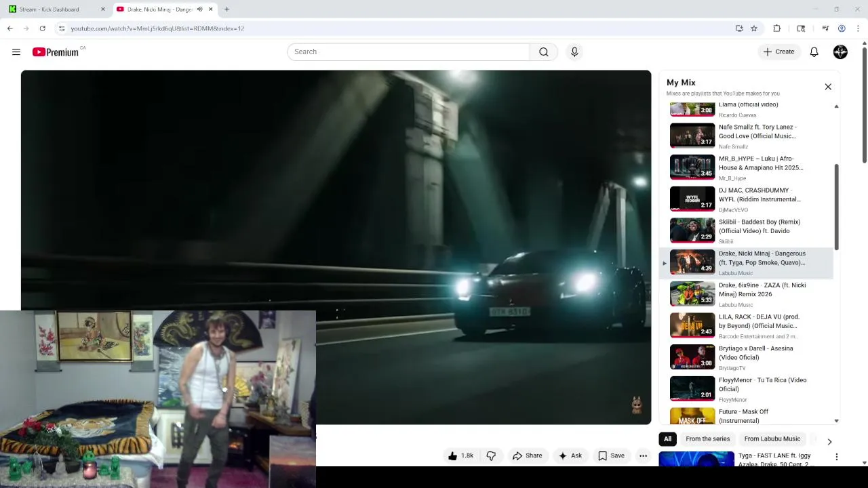Click the 1.8k like count
This screenshot has width=868, height=488.
tap(467, 455)
